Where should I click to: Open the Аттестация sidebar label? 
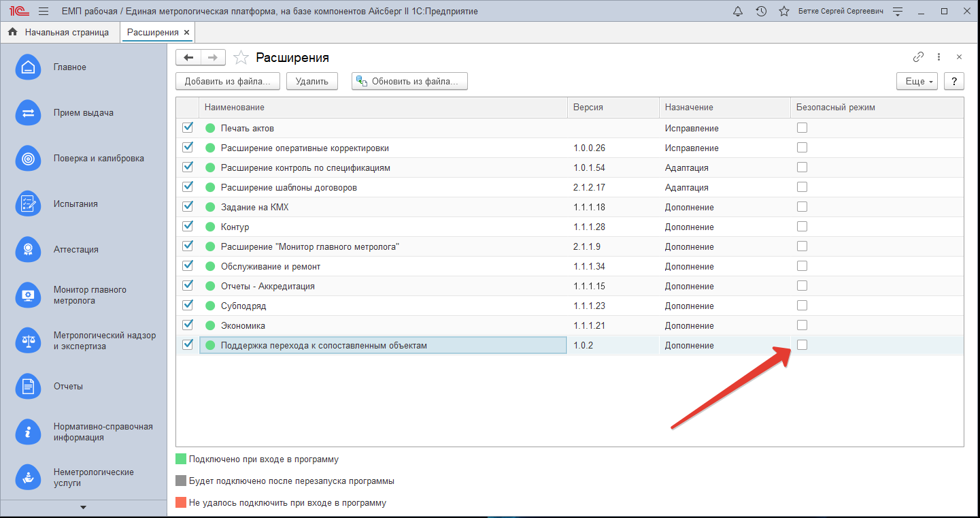pyautogui.click(x=76, y=249)
